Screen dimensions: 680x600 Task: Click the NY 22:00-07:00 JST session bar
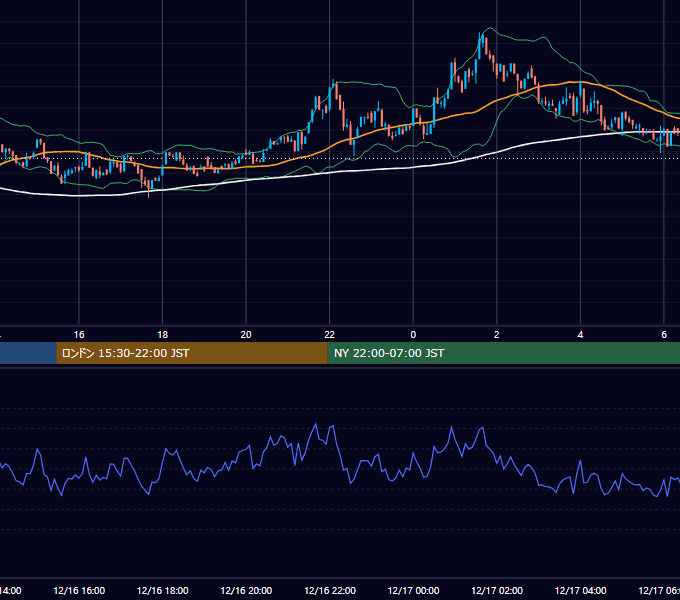pyautogui.click(x=503, y=353)
